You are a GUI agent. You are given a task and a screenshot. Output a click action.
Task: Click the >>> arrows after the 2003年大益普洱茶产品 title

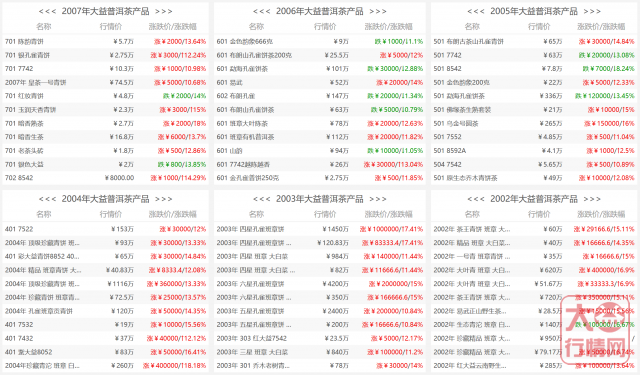[378, 199]
